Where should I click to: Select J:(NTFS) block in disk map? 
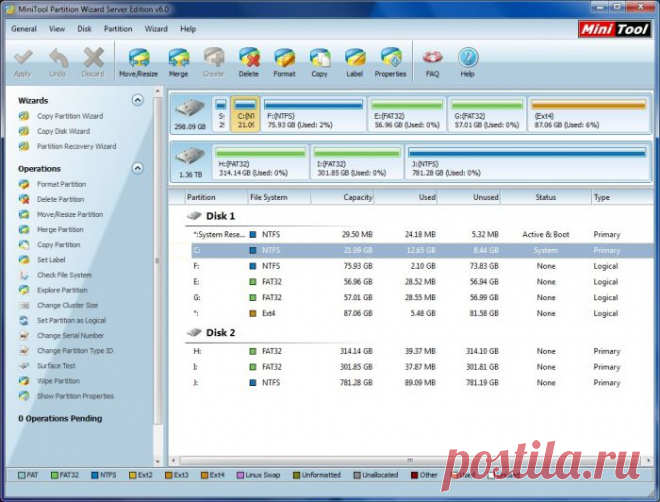pos(527,162)
